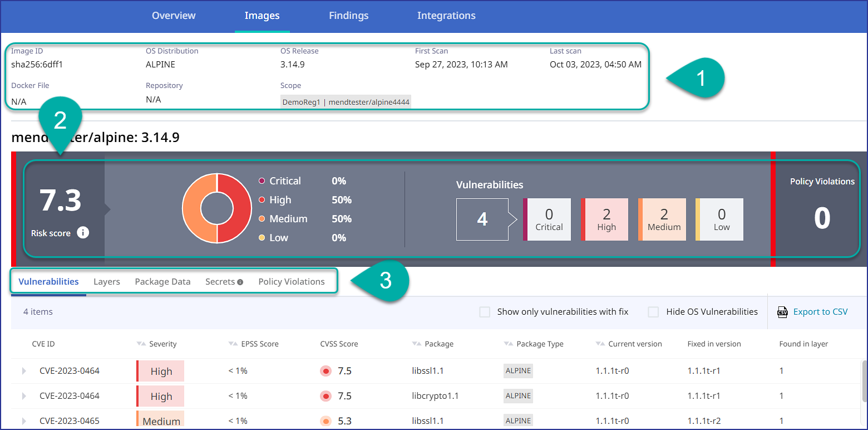Open the Layers tab

pyautogui.click(x=107, y=282)
